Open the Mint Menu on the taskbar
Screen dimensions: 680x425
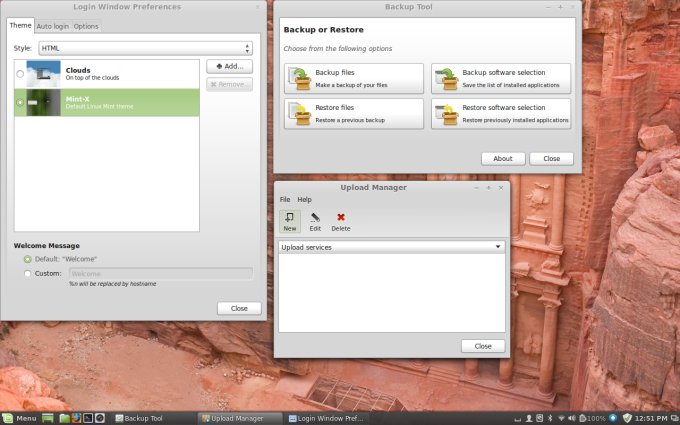[19, 417]
